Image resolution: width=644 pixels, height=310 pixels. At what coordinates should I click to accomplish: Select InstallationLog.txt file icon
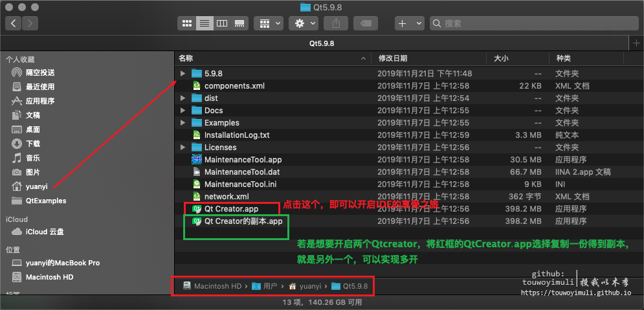pos(197,135)
